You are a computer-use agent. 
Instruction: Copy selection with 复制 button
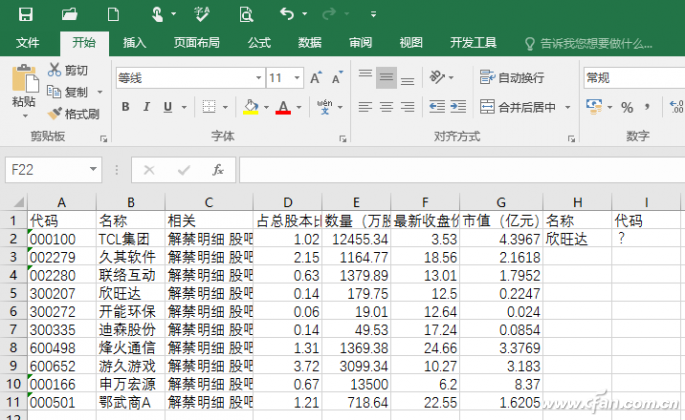click(x=68, y=92)
